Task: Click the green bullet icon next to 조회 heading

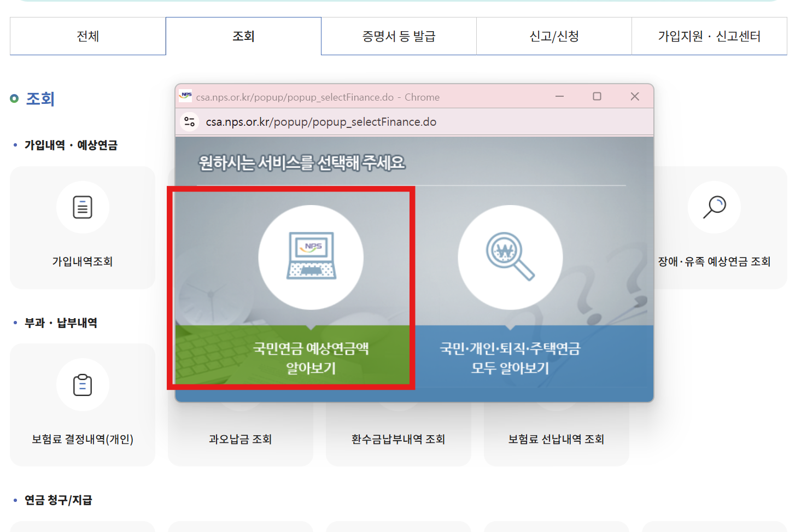Action: tap(14, 98)
